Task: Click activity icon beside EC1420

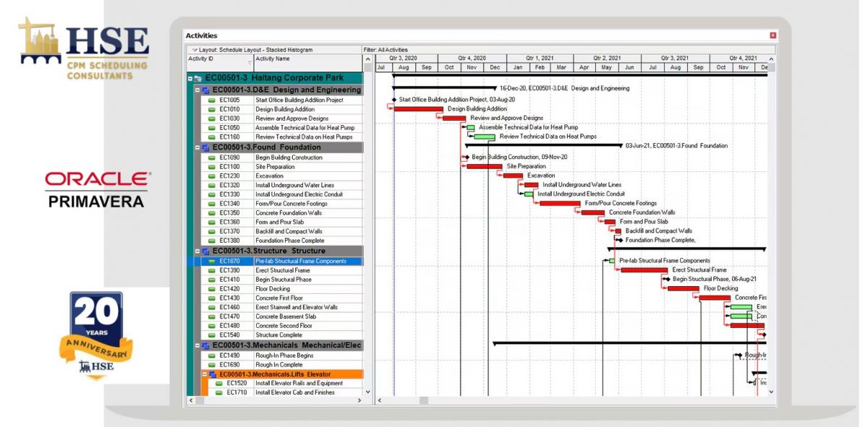Action: [212, 289]
